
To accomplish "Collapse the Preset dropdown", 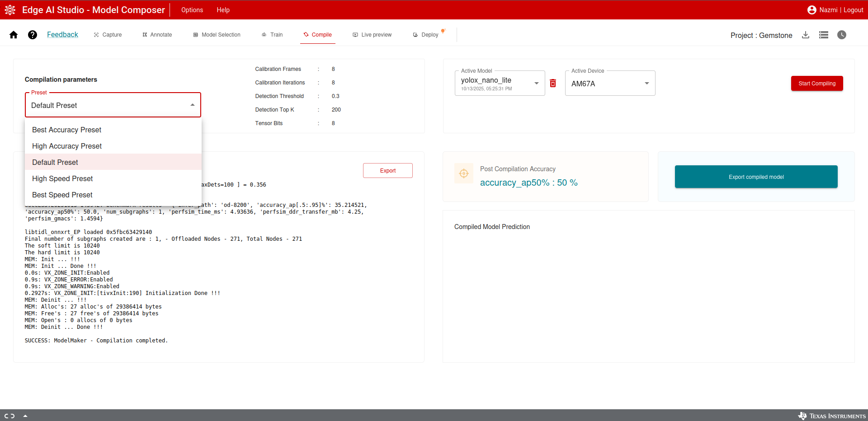I will (x=113, y=105).
